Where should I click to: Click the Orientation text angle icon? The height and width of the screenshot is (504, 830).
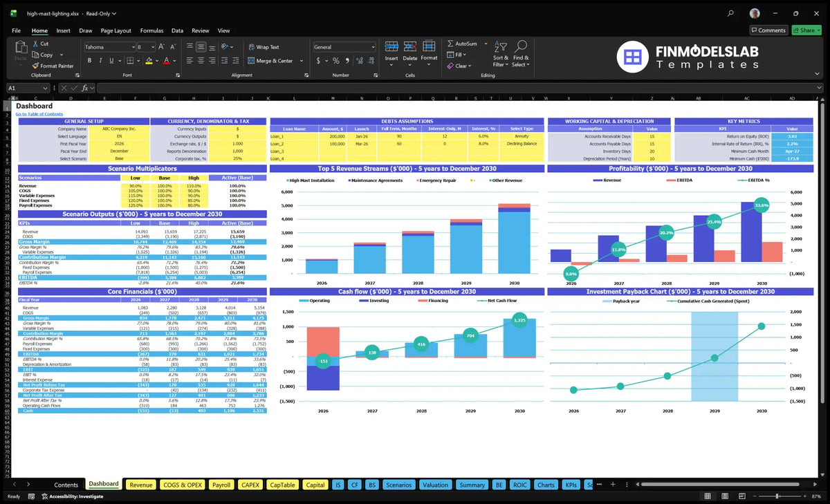click(x=225, y=47)
